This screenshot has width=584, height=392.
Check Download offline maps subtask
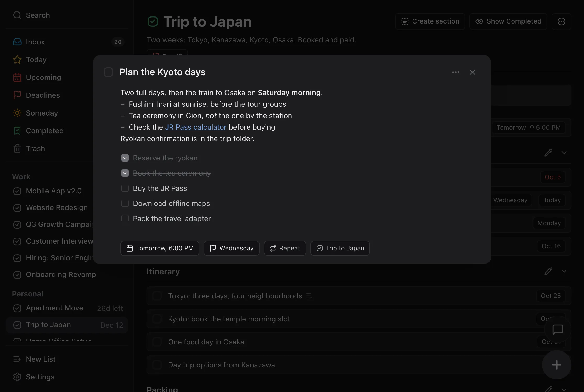(x=125, y=203)
